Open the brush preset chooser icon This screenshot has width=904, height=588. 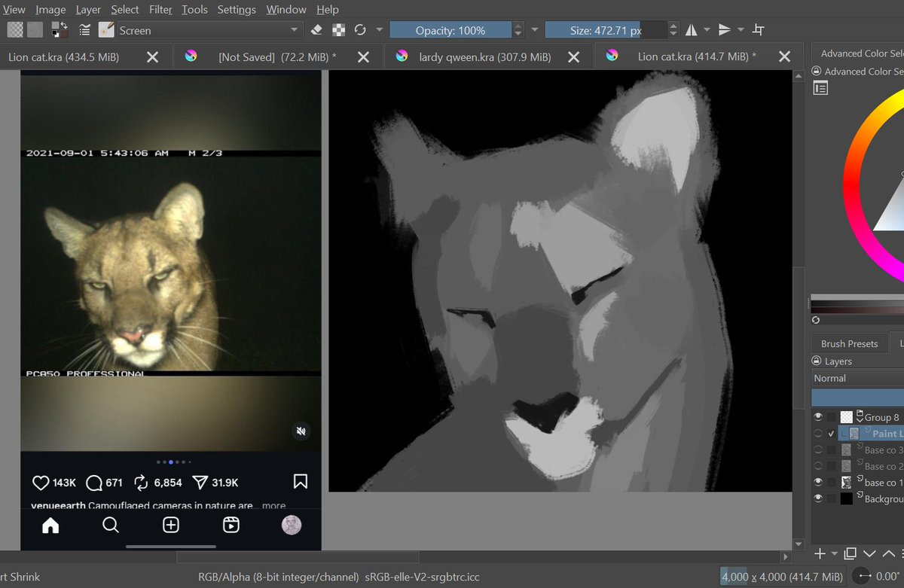(106, 30)
